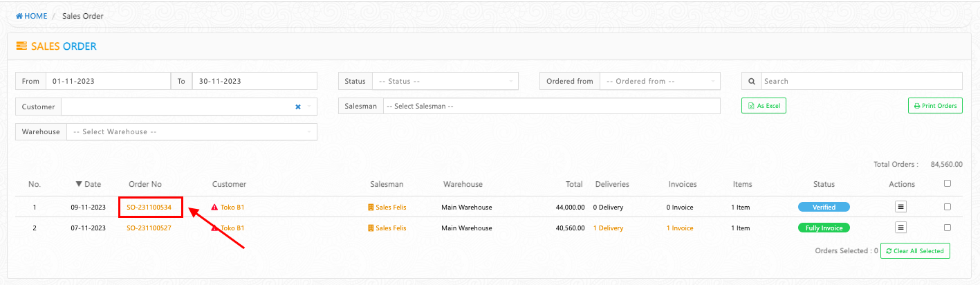Check the box for order SO-231100527

pos(947,228)
